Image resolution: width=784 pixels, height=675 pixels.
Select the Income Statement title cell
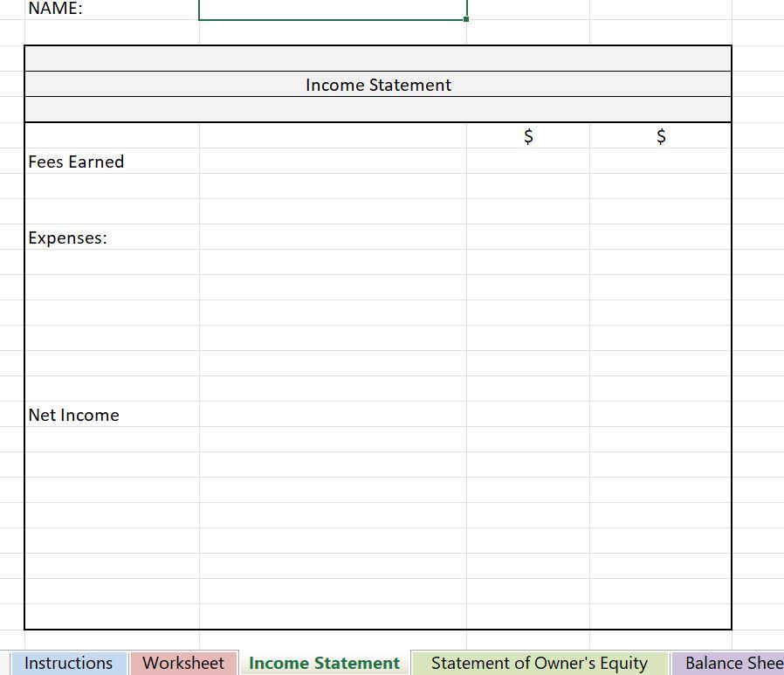[x=378, y=85]
